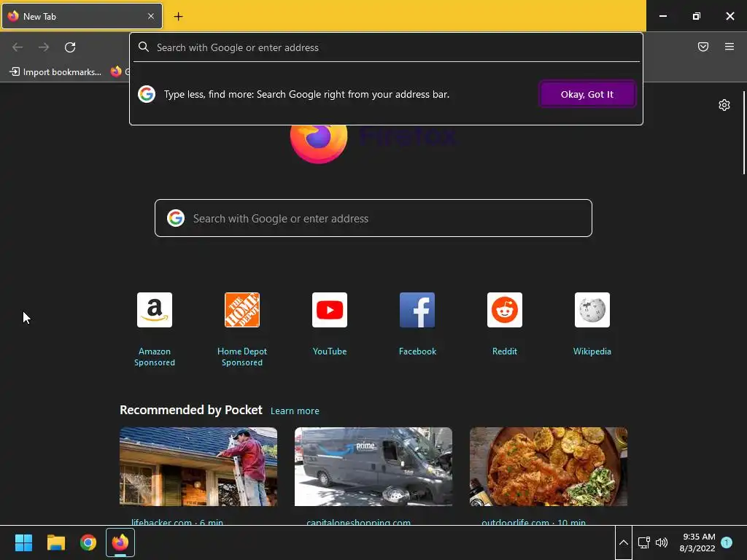Viewport: 747px width, 560px height.
Task: Click the network icon in system tray
Action: tap(644, 542)
